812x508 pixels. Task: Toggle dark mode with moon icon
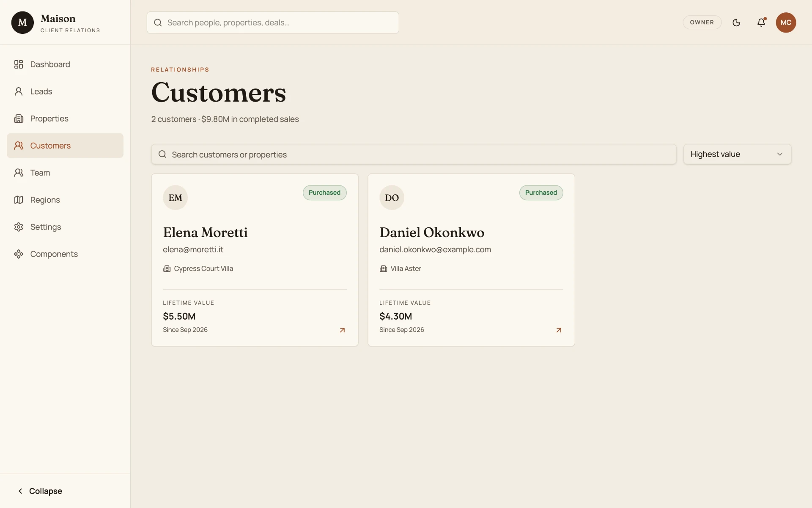point(736,22)
